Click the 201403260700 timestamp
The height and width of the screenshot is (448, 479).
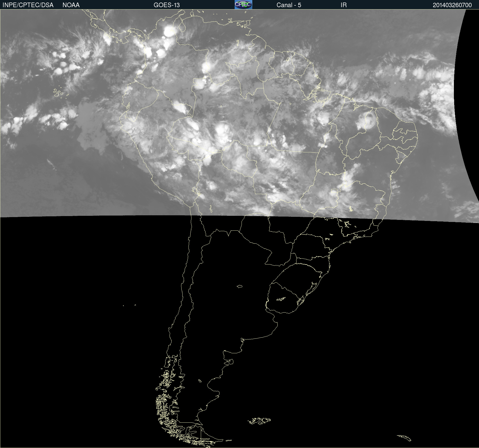point(452,5)
